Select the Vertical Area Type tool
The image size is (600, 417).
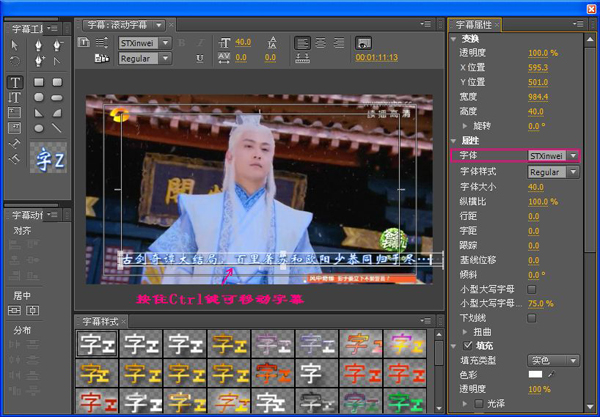(15, 128)
